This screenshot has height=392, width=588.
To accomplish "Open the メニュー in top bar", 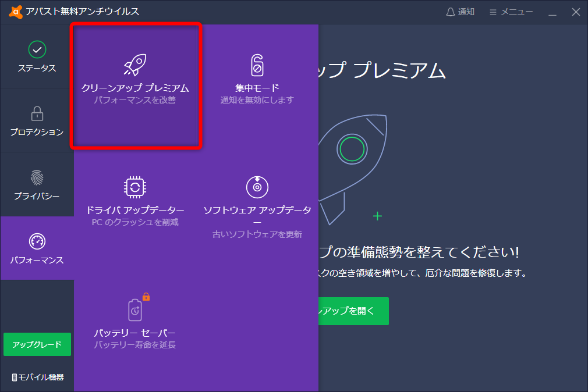I will point(511,11).
